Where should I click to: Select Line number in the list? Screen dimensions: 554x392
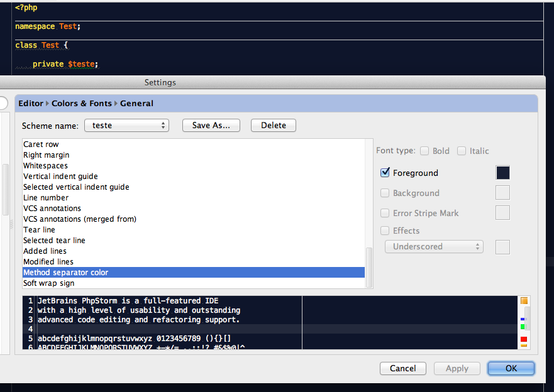click(x=46, y=198)
